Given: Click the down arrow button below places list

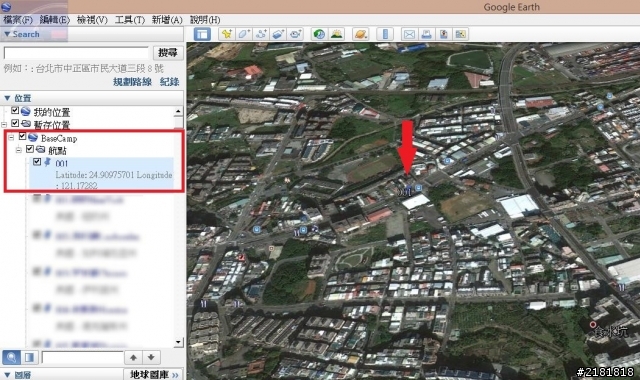Looking at the screenshot, I should pos(151,358).
